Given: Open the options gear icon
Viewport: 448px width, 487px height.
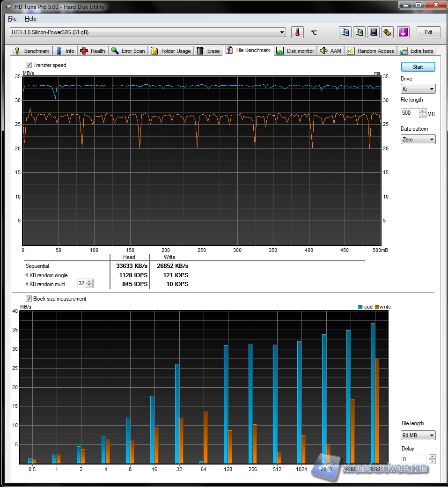Looking at the screenshot, I should [388, 32].
